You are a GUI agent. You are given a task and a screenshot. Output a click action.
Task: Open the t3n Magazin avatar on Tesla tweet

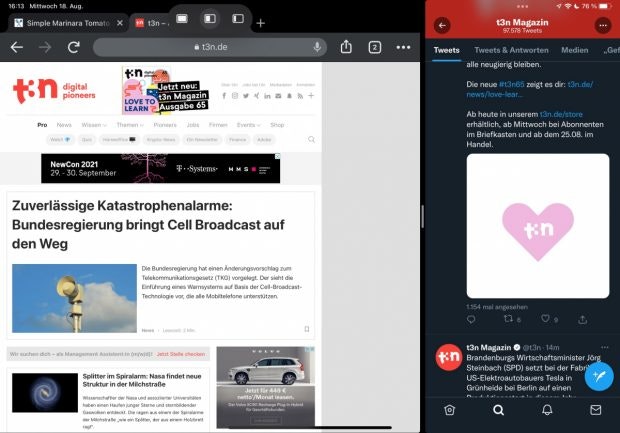coord(449,357)
